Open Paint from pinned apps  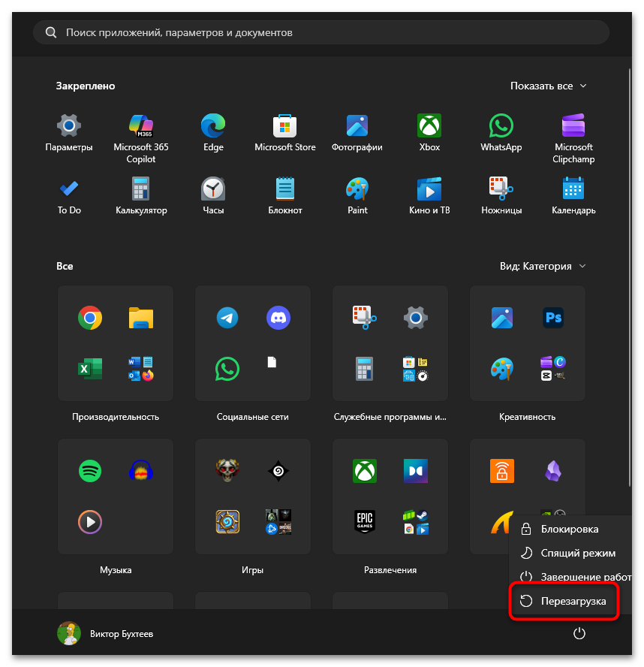point(357,189)
